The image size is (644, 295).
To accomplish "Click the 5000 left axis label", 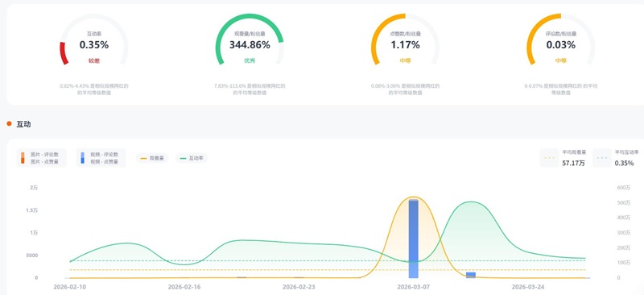I will click(x=31, y=255).
